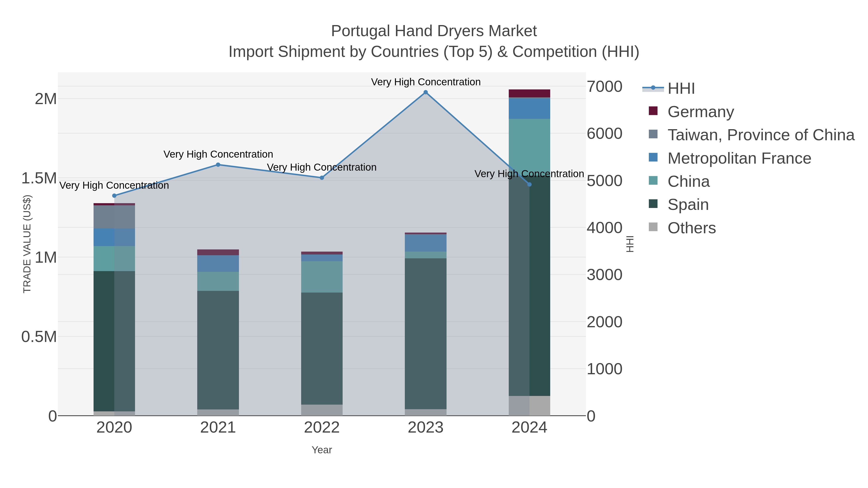868x488 pixels.
Task: Click the 2024 x-axis label
Action: pyautogui.click(x=529, y=428)
